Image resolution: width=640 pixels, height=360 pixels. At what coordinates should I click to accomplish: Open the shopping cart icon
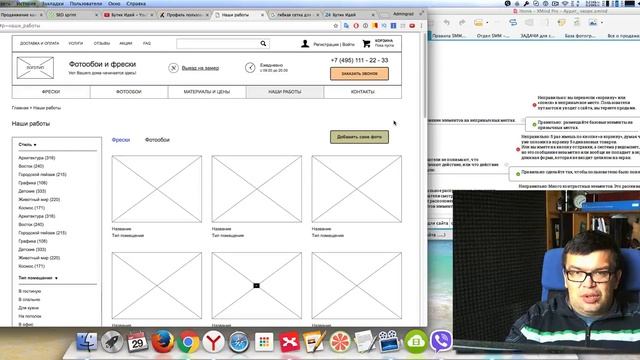pos(367,43)
